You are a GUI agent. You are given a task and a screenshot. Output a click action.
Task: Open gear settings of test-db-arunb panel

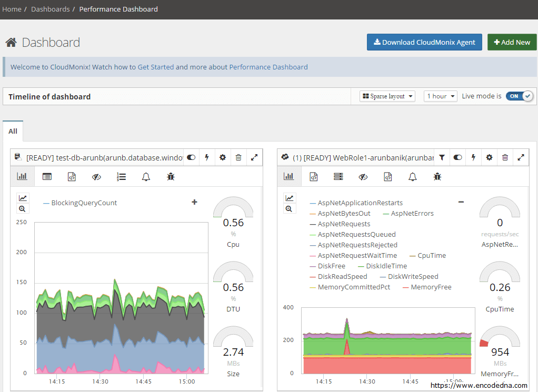(x=223, y=157)
